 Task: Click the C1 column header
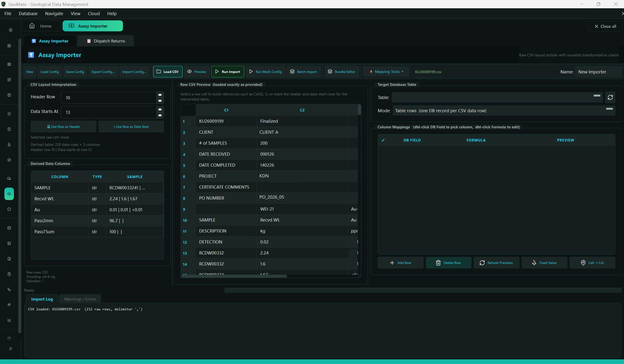pyautogui.click(x=226, y=110)
